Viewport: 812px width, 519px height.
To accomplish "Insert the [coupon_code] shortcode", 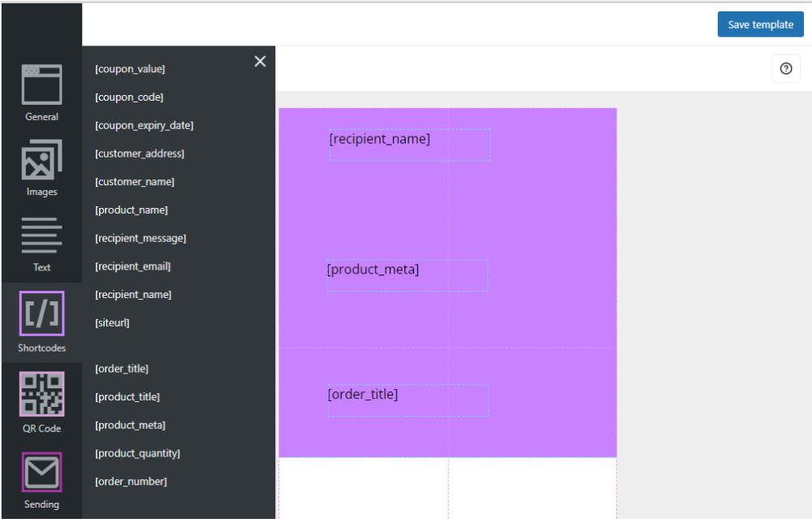I will tap(128, 97).
